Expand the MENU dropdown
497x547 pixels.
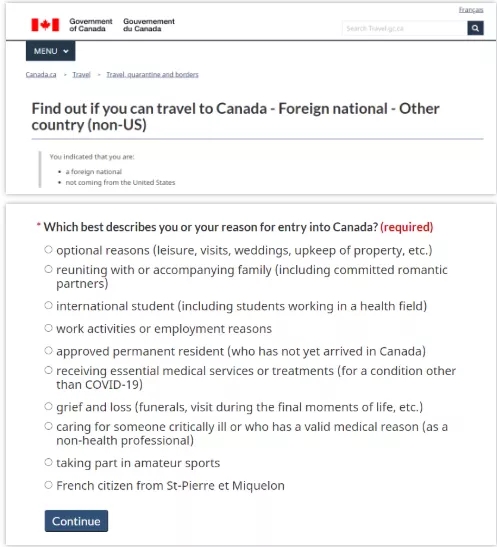click(51, 51)
